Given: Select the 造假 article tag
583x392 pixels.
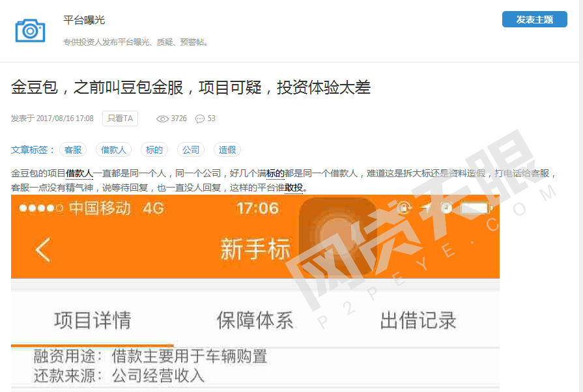Looking at the screenshot, I should pos(227,150).
